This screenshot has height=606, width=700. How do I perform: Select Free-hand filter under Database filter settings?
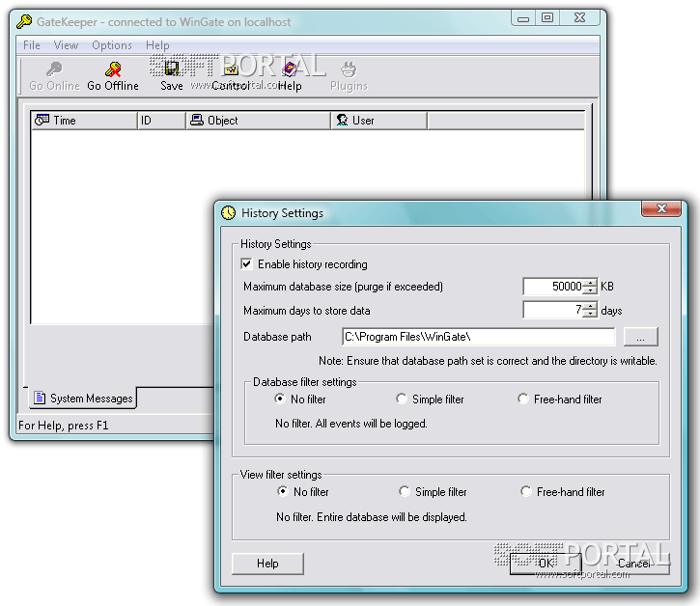click(523, 399)
